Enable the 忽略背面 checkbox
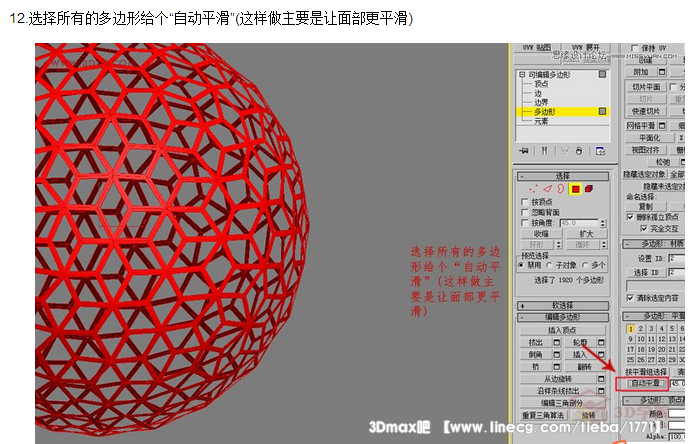 point(525,212)
